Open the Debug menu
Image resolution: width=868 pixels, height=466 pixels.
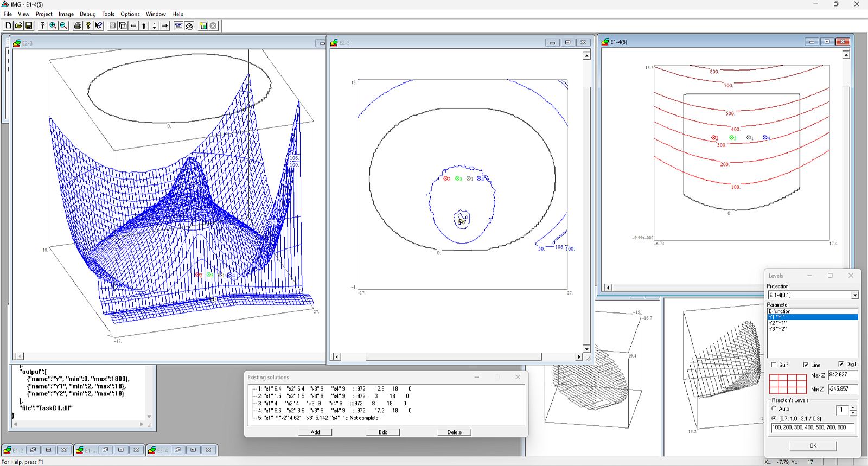87,14
